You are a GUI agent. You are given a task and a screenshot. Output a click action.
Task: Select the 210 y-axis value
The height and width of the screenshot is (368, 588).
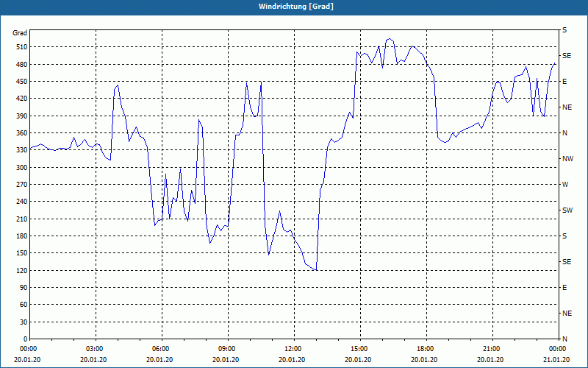pyautogui.click(x=21, y=219)
